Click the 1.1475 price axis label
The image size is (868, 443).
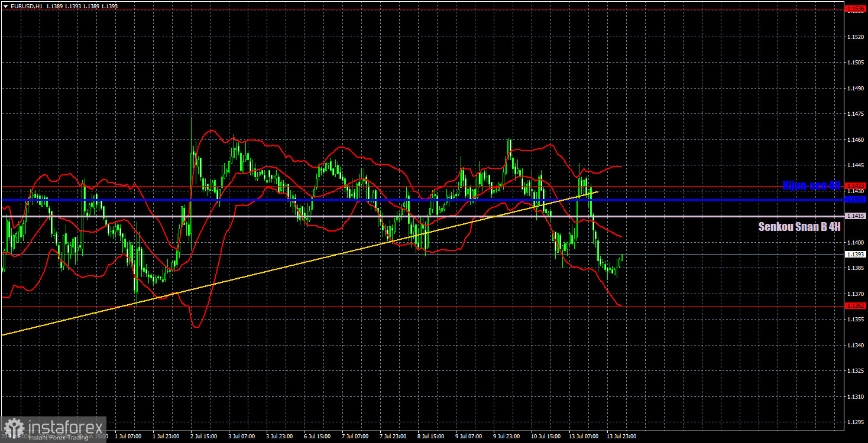click(x=856, y=114)
